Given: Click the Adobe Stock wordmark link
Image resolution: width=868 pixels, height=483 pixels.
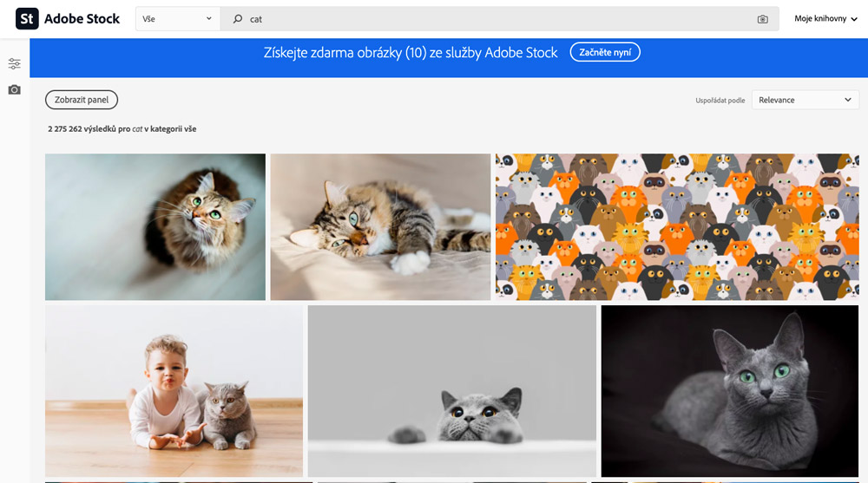Looking at the screenshot, I should point(82,19).
